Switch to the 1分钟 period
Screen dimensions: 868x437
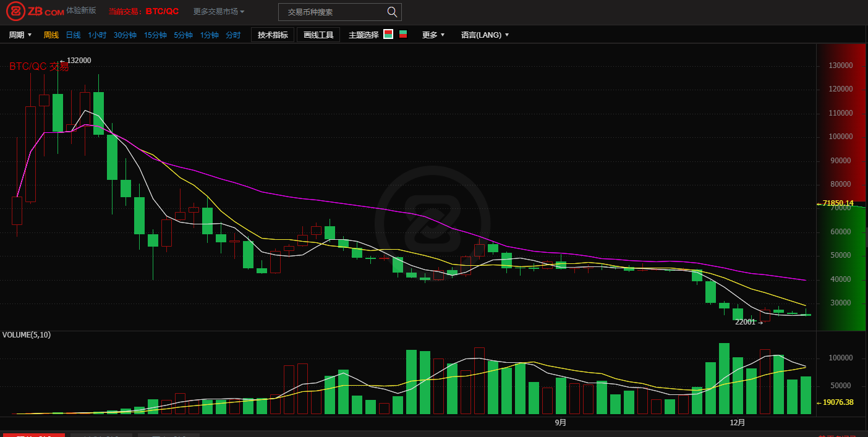(x=210, y=35)
